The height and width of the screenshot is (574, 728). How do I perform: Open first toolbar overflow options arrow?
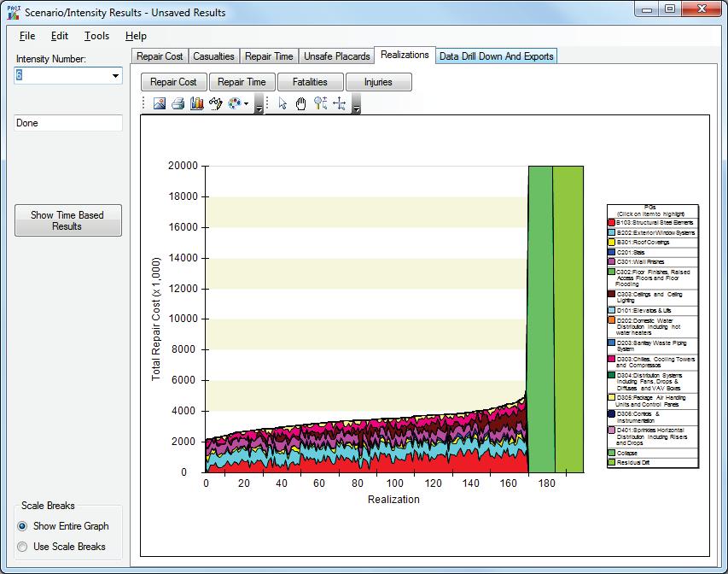[x=259, y=103]
